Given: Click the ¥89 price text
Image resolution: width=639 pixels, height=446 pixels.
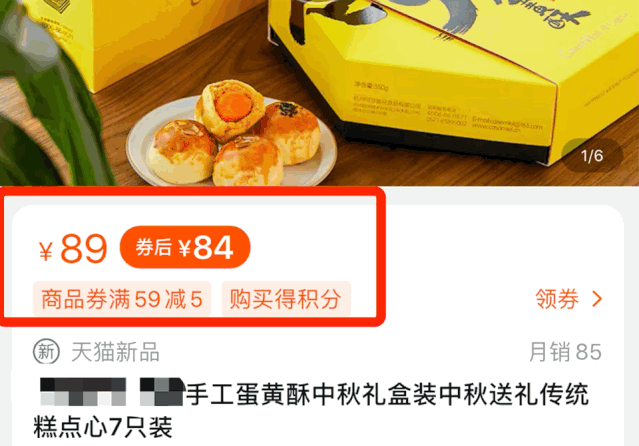Looking at the screenshot, I should 73,248.
